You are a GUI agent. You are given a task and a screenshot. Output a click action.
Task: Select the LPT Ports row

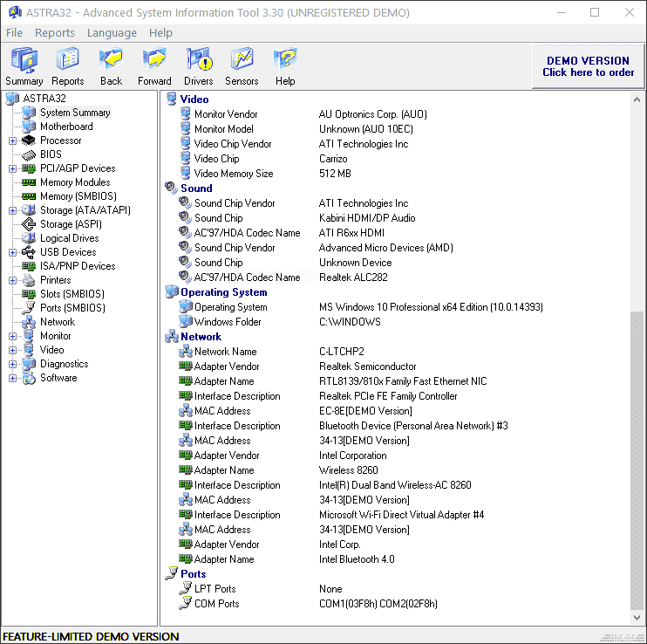click(x=261, y=589)
